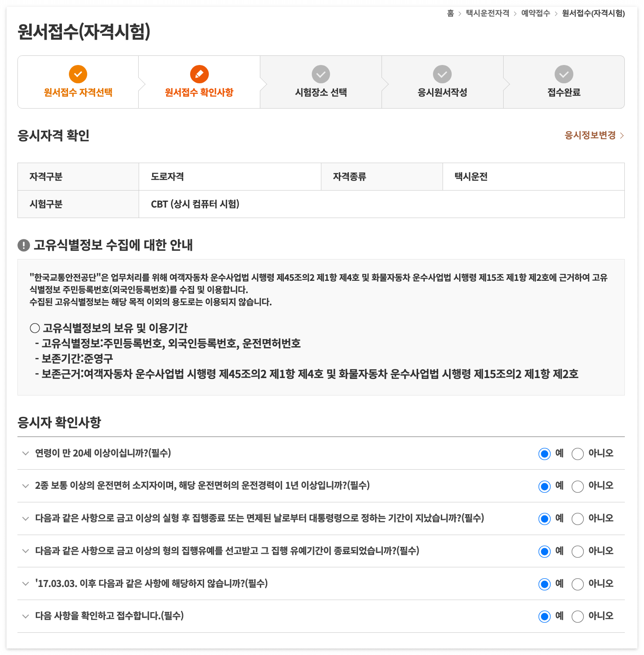This screenshot has height=655, width=644.
Task: Click the 고유식별정보의 보유 및 이용기간 line
Action: [109, 328]
